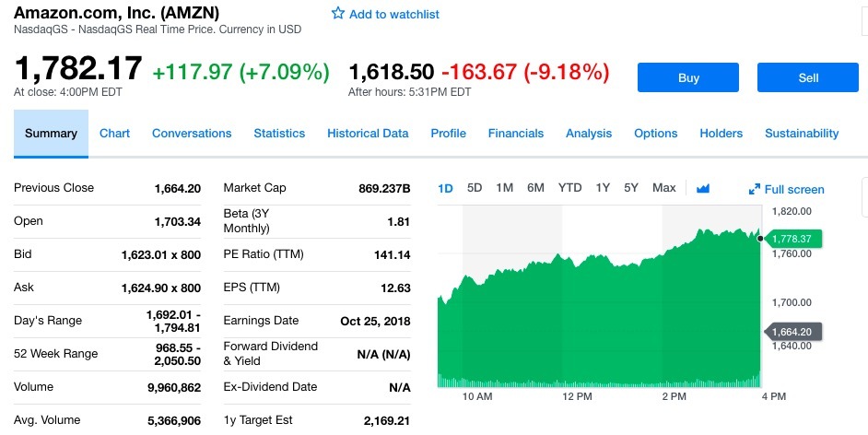
Task: Open the chart in Full screen
Action: [786, 189]
